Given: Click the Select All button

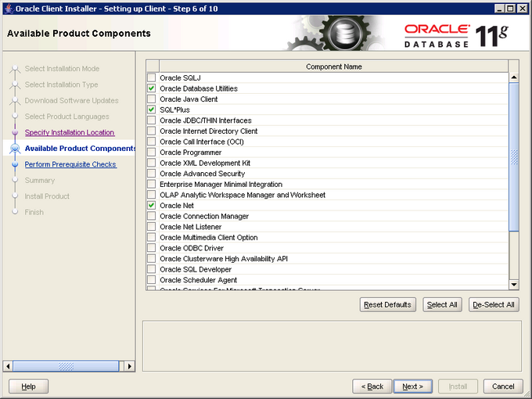Looking at the screenshot, I should coord(442,304).
